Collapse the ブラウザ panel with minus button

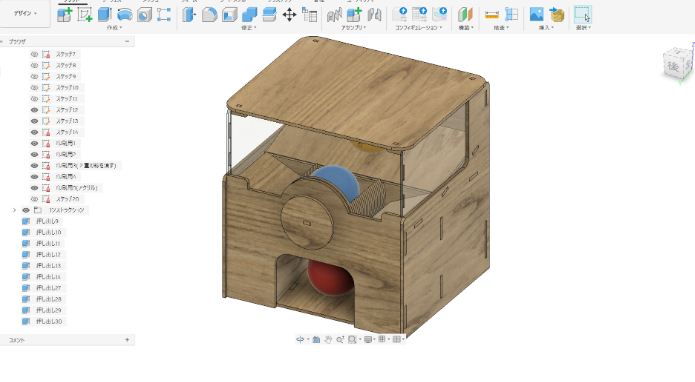127,41
